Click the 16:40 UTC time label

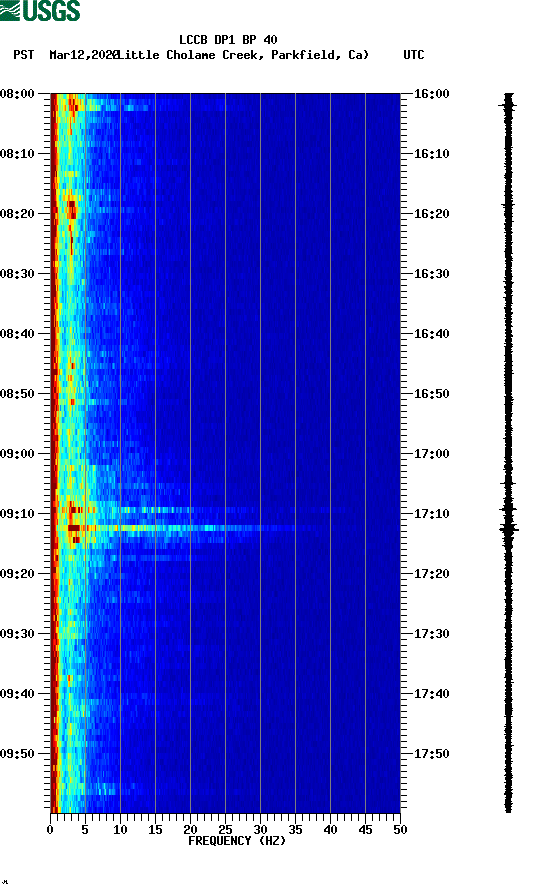[431, 334]
